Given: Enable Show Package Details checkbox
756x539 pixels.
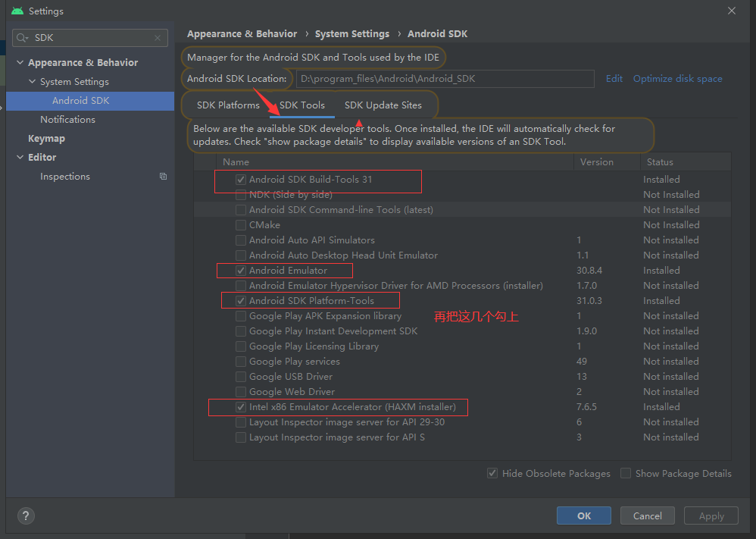Looking at the screenshot, I should 626,473.
